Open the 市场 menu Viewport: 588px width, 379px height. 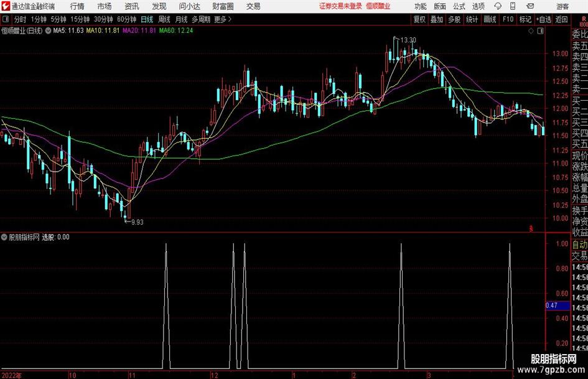coord(105,6)
